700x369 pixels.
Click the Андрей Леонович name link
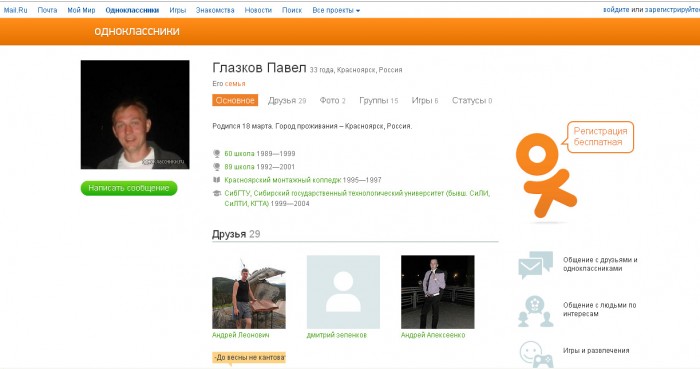click(241, 335)
